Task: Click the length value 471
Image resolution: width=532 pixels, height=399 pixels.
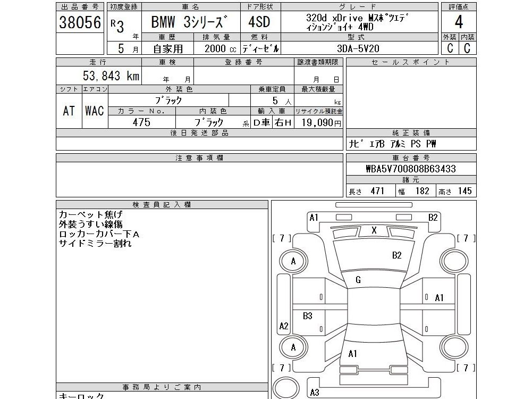Action: 377,191
